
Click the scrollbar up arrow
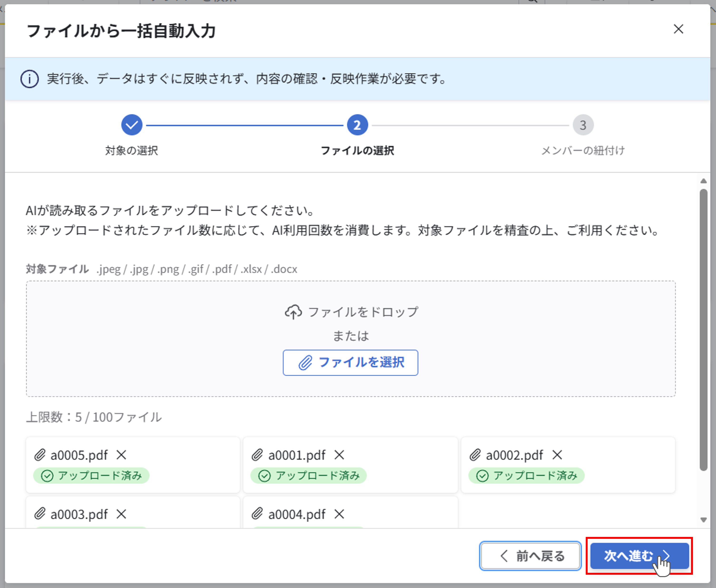[703, 181]
